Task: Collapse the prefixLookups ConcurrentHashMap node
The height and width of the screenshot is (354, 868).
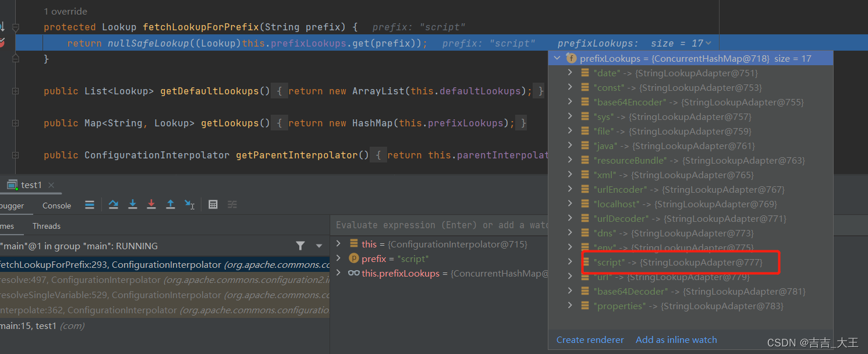Action: point(557,58)
